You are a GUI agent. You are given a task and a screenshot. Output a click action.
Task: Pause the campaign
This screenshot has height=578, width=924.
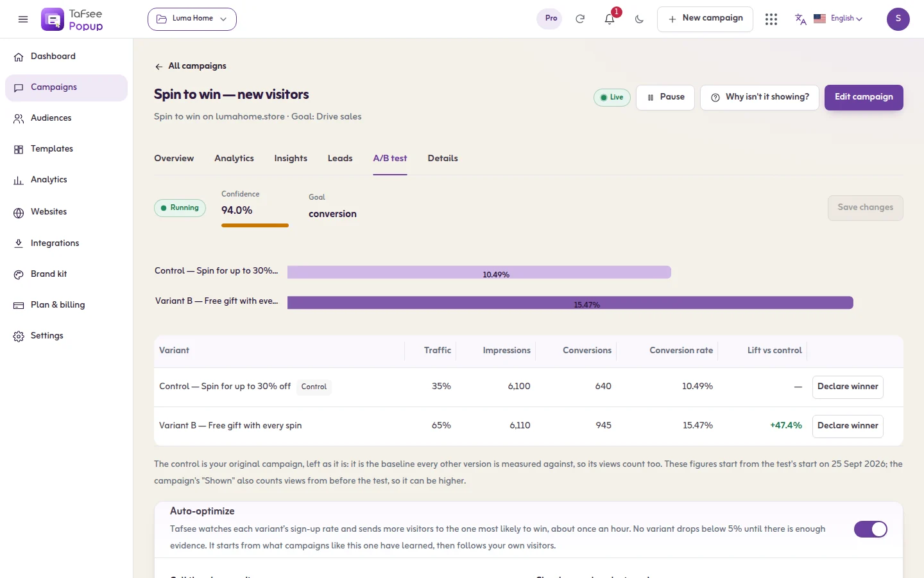[665, 98]
